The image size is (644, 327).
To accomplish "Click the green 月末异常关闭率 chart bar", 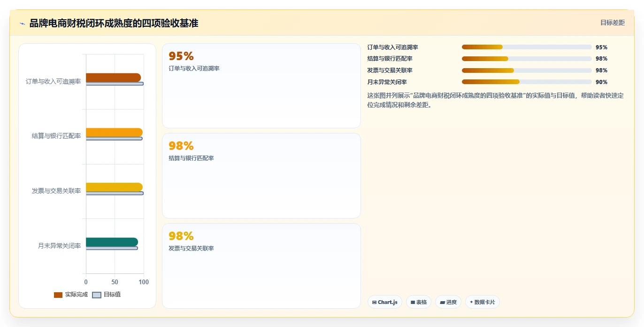I will click(x=112, y=242).
